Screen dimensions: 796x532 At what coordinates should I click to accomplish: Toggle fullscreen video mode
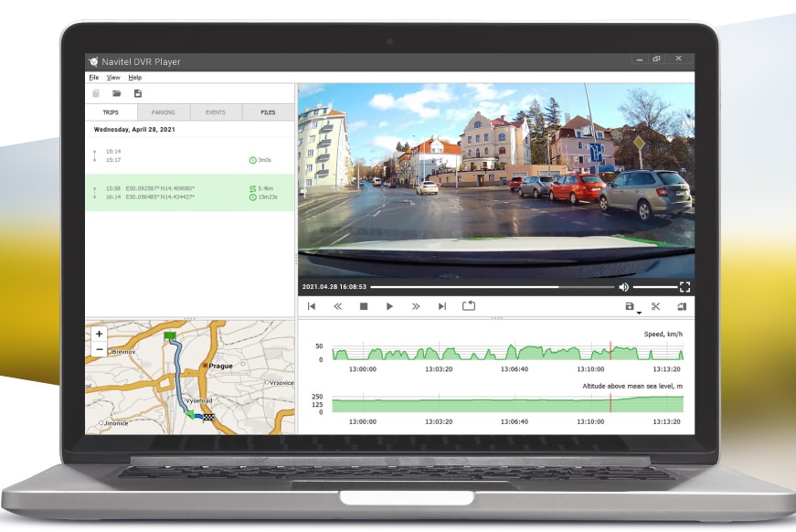click(685, 287)
